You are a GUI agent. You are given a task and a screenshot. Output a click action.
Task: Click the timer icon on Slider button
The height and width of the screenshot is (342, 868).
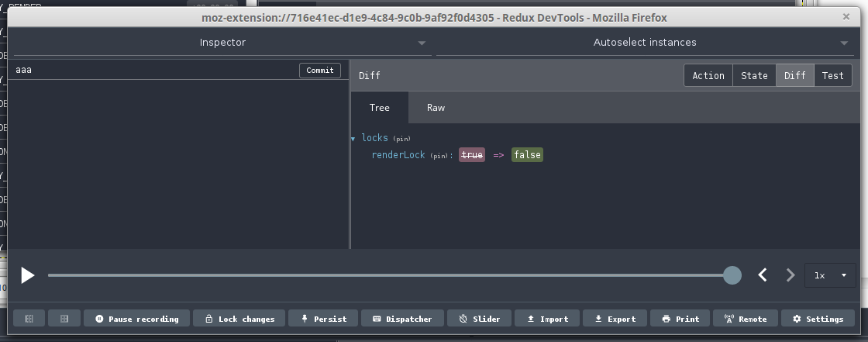[463, 319]
